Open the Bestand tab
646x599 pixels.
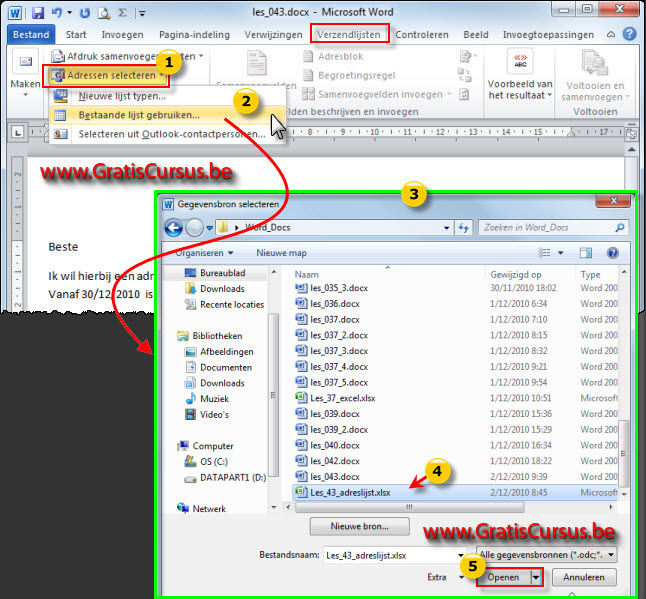pyautogui.click(x=31, y=35)
